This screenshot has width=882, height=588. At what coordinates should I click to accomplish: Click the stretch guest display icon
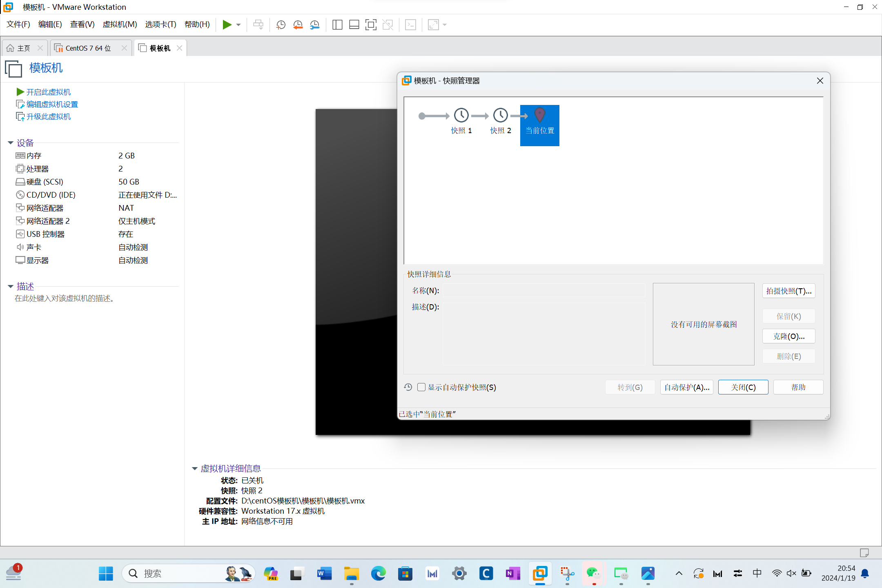(433, 24)
